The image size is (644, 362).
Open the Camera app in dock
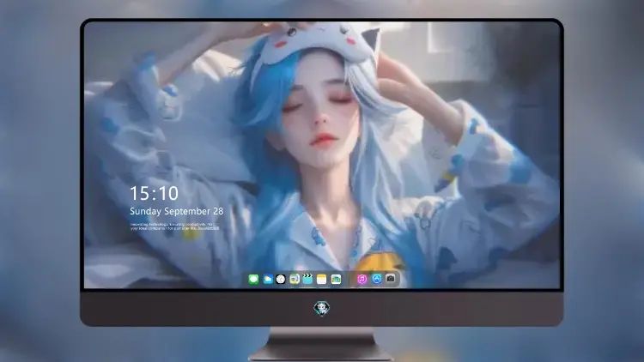(x=391, y=279)
